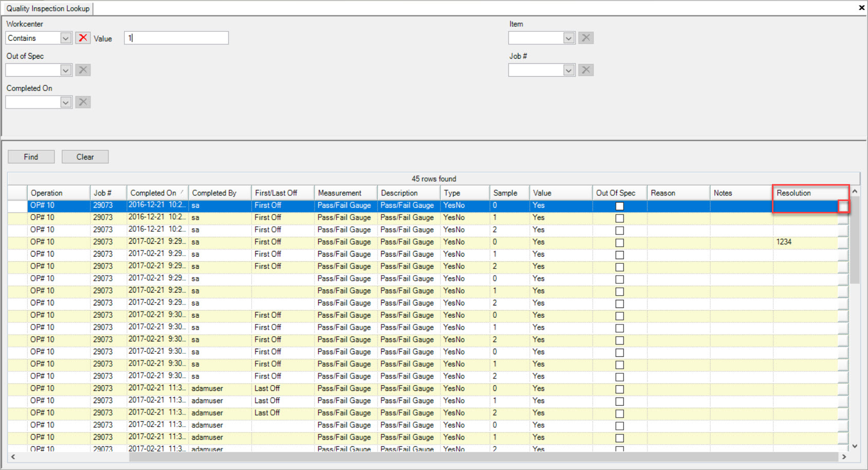This screenshot has width=868, height=470.
Task: Expand the Out of Spec dropdown
Action: (x=66, y=70)
